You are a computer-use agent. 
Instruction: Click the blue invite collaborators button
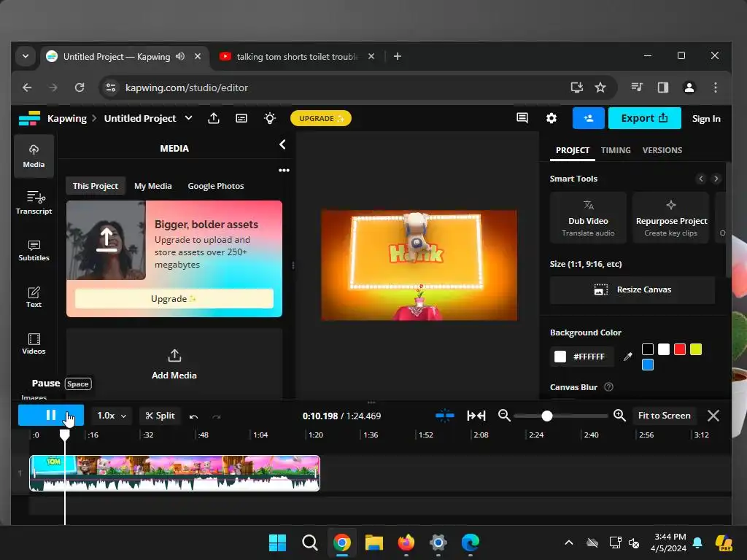[589, 118]
